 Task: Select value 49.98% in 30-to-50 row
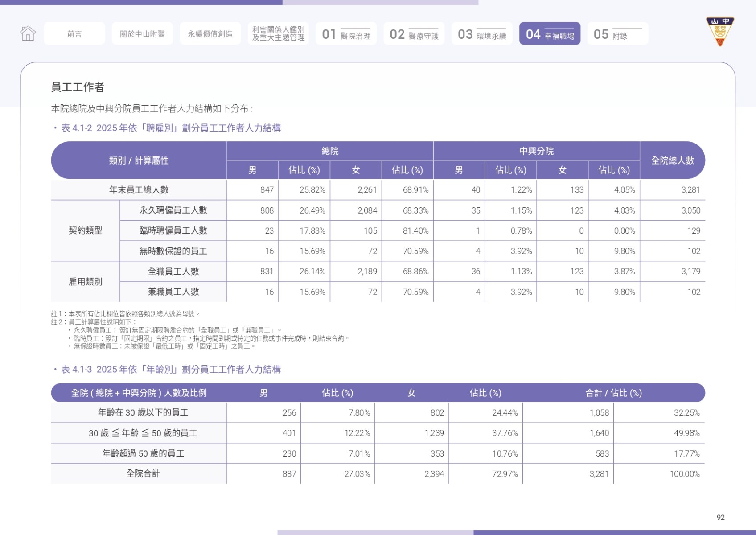click(x=686, y=433)
